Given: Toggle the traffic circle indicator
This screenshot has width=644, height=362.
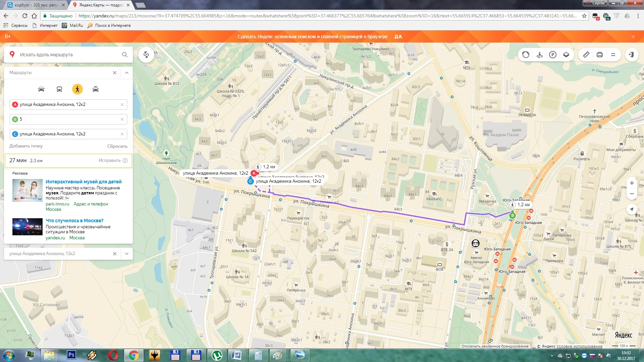Looking at the screenshot, I should pos(526,55).
